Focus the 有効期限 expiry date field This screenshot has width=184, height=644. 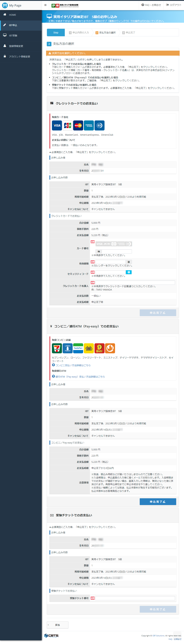(111, 262)
